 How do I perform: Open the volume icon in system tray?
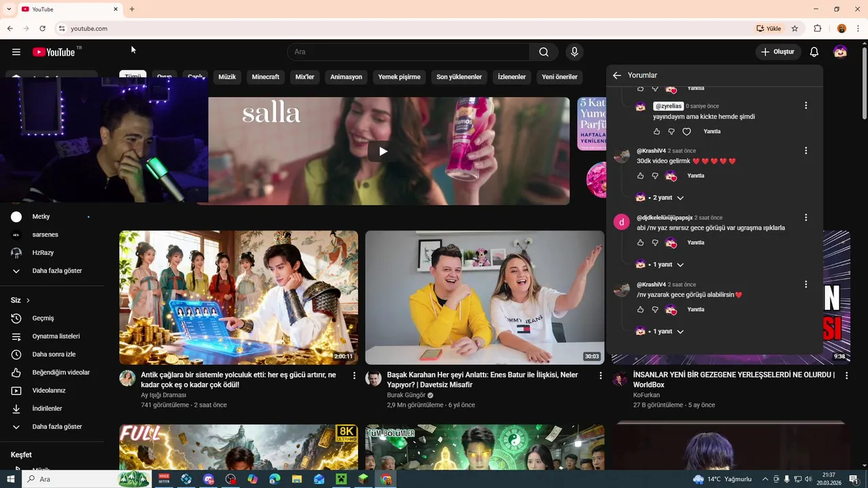coord(808,479)
